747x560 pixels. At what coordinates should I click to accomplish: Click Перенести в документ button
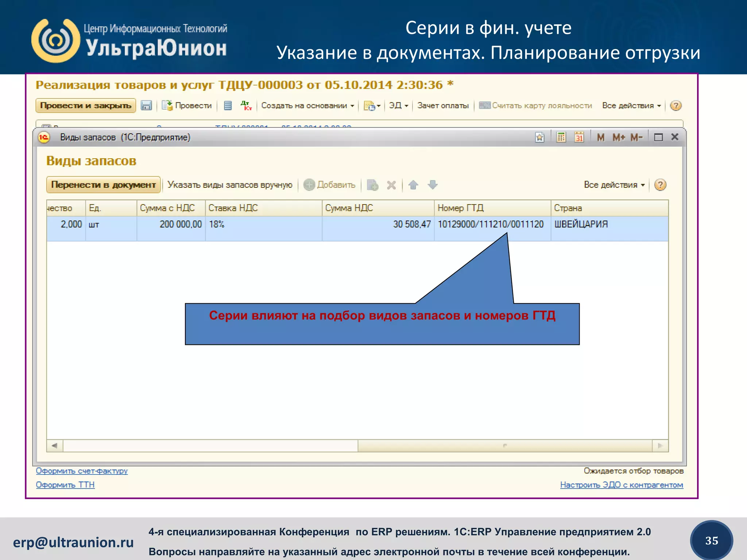click(x=103, y=185)
